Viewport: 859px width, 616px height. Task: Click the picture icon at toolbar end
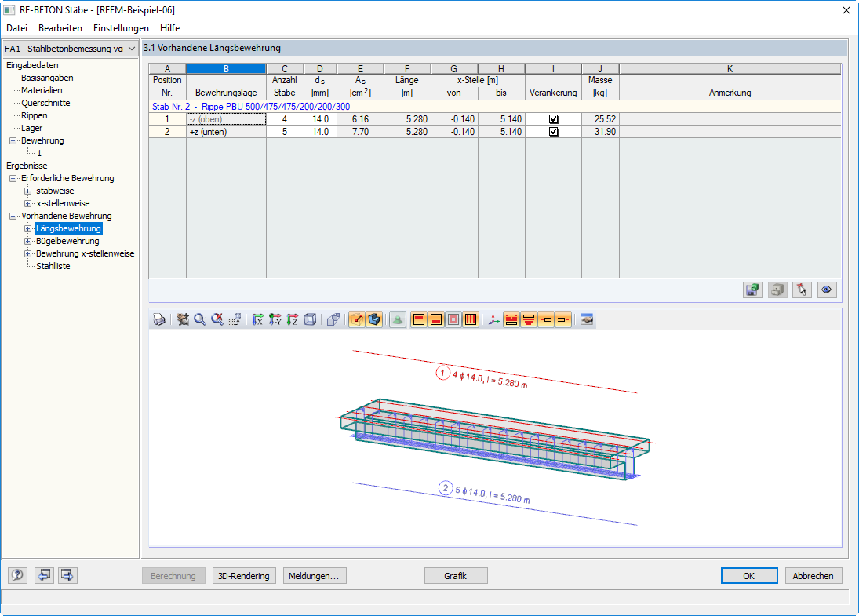587,319
